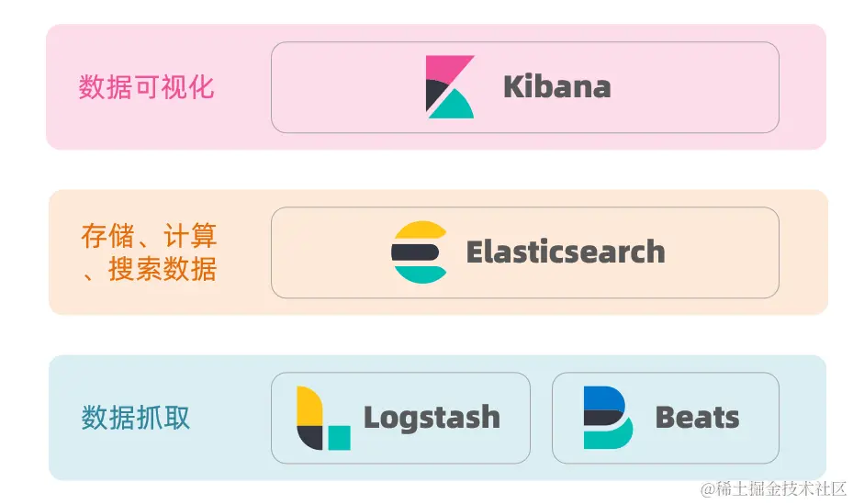Click the Beats logo icon
This screenshot has height=504, width=853.
tap(608, 418)
